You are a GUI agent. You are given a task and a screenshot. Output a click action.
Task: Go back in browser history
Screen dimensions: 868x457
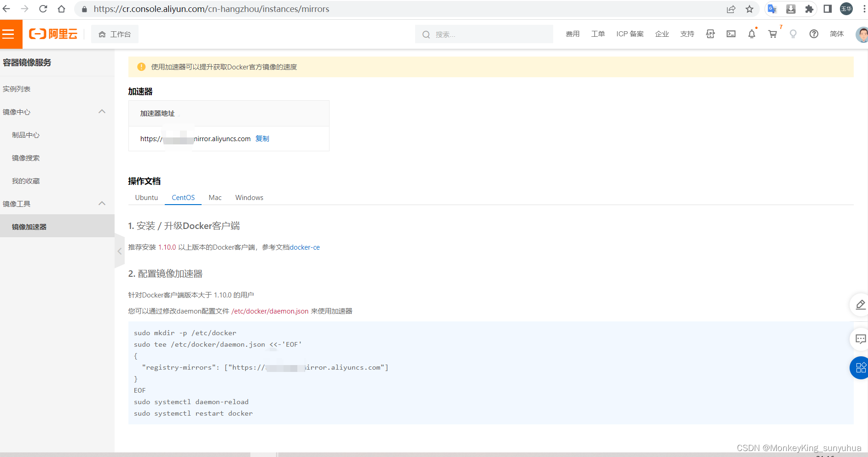tap(6, 9)
